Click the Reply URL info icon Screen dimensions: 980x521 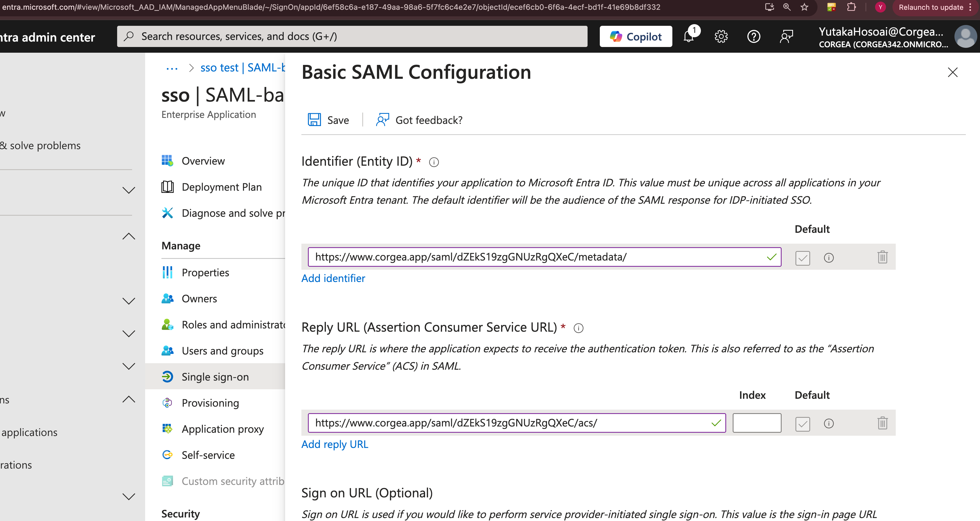click(578, 328)
